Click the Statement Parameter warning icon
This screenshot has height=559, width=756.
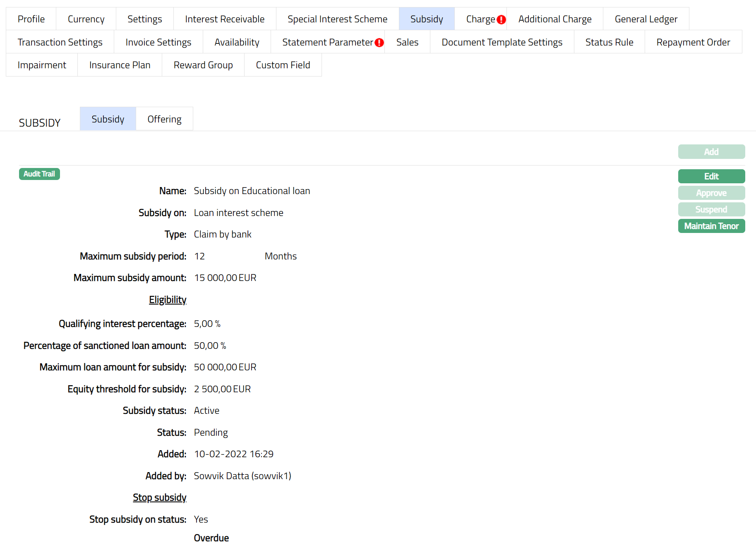click(x=379, y=43)
